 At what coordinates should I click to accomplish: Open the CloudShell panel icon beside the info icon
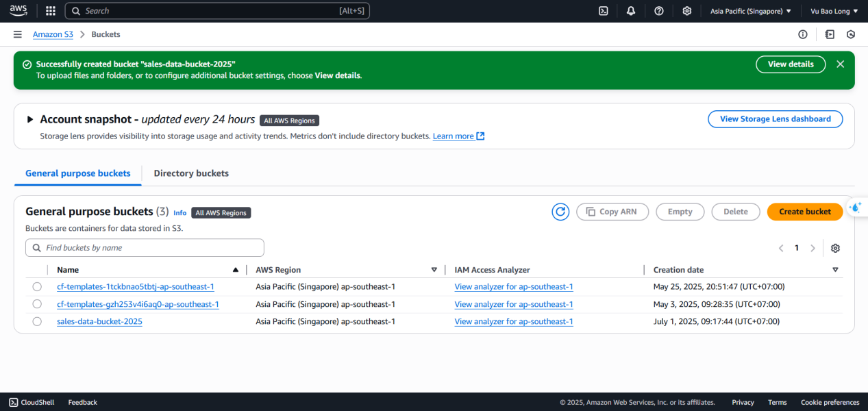[830, 34]
